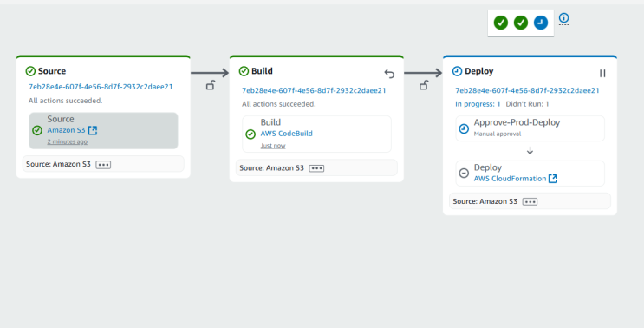Toggle the transition lock between Build and Deploy
The image size is (644, 328).
coord(424,85)
